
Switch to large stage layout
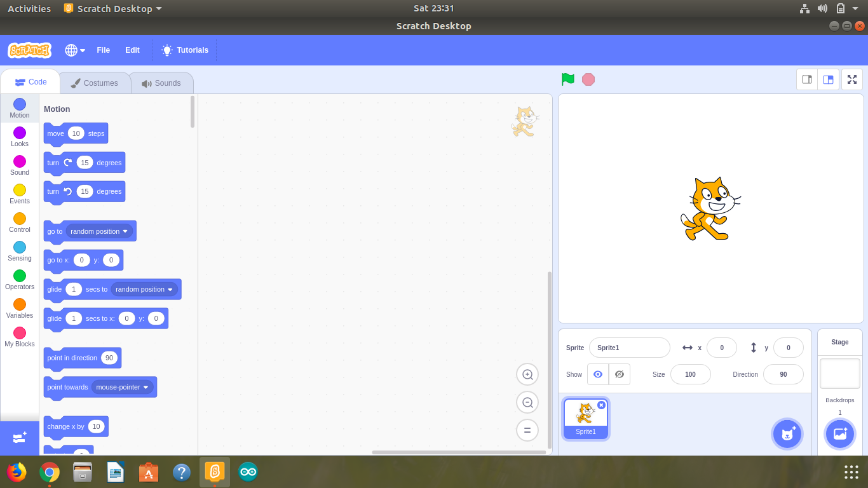tap(828, 79)
